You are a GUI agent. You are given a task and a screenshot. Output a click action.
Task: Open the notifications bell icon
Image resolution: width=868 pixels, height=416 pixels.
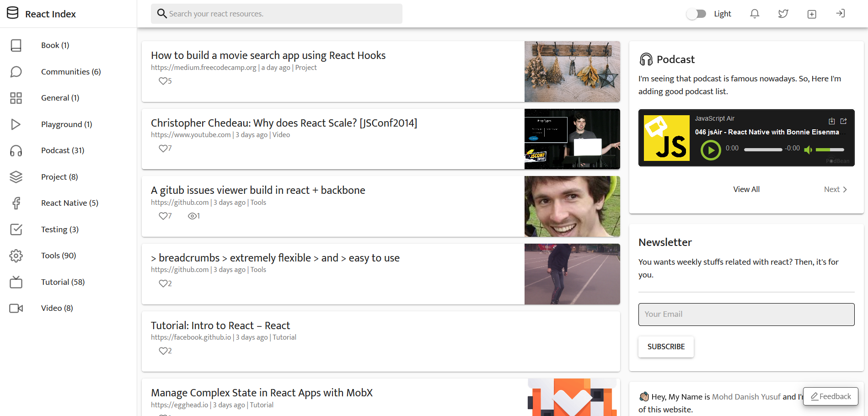pyautogui.click(x=754, y=14)
